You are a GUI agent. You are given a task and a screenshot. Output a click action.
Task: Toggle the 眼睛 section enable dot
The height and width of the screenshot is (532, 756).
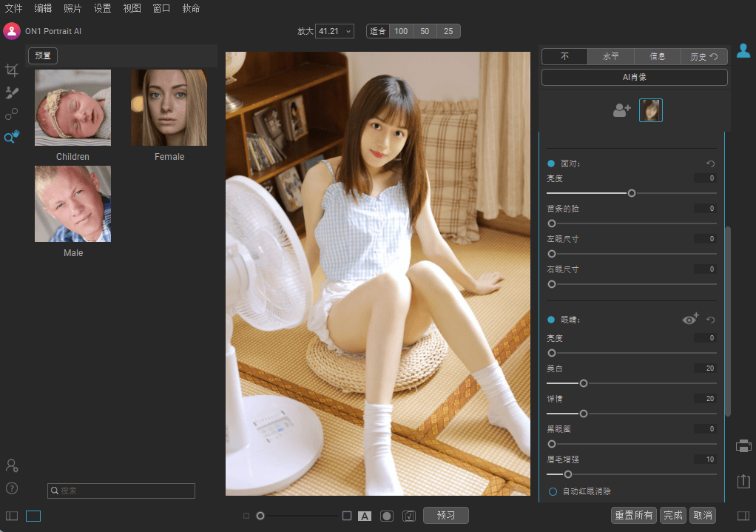point(551,320)
